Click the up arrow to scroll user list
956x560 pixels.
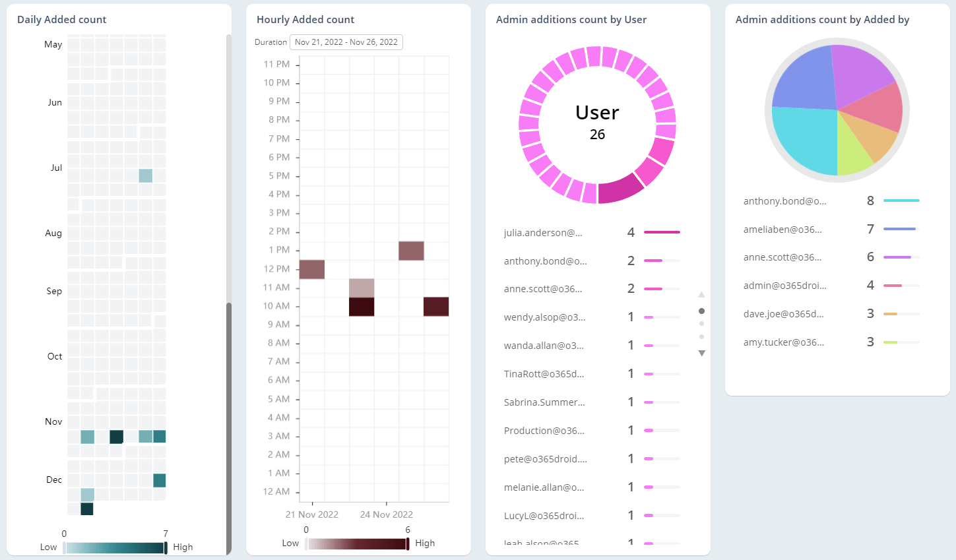point(701,294)
